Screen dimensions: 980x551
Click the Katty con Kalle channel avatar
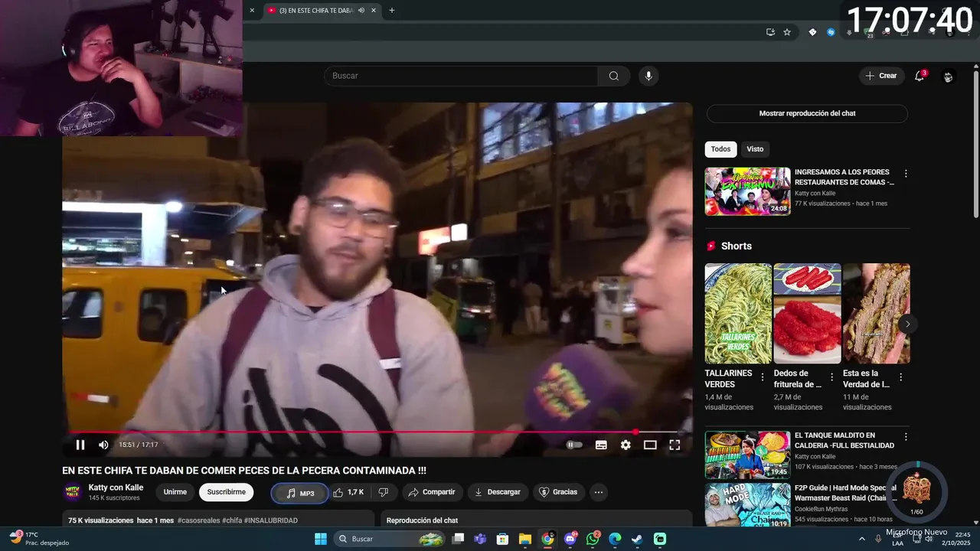[72, 492]
